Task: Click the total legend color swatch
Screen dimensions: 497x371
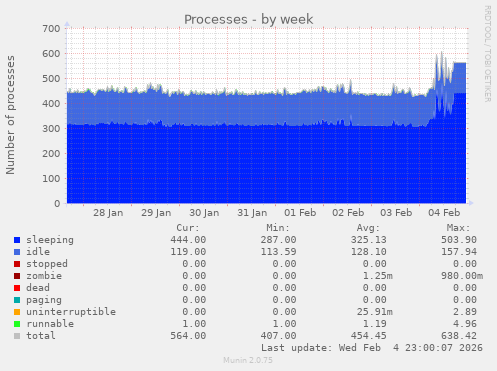Action: [x=17, y=336]
